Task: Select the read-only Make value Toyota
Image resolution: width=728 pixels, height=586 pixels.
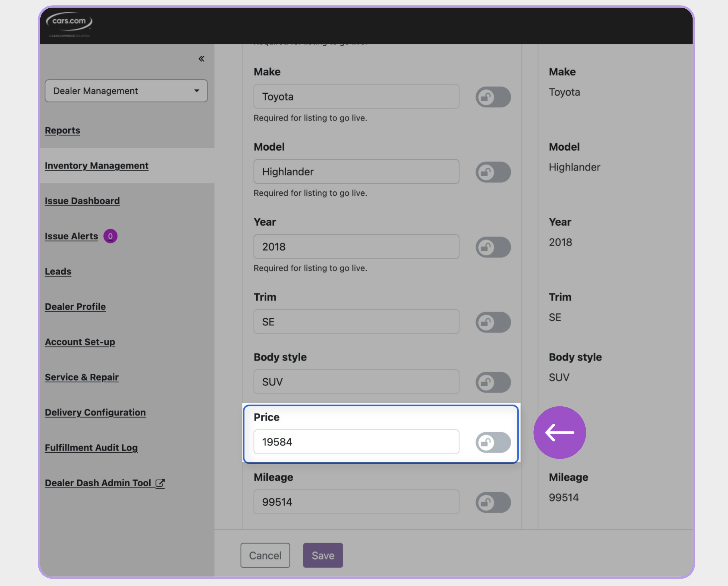Action: [x=564, y=92]
